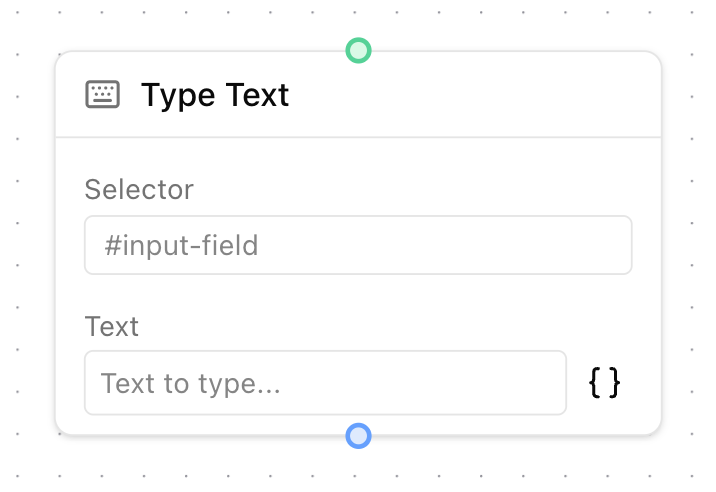Focus the Selector input field
Image resolution: width=716 pixels, height=492 pixels.
tap(358, 245)
